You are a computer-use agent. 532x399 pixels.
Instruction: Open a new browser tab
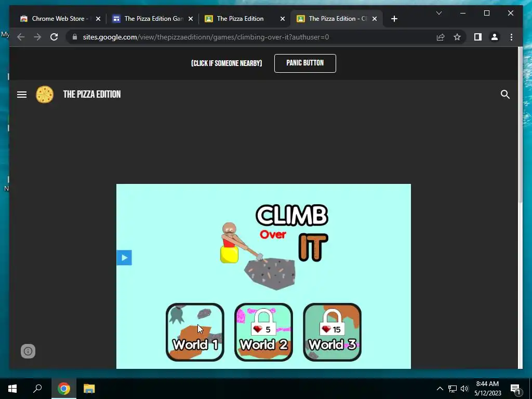click(x=394, y=19)
